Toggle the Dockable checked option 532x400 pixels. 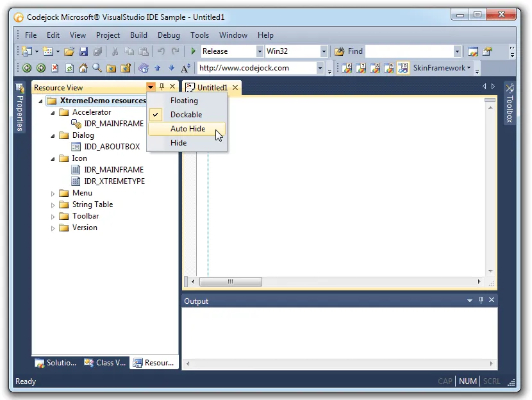click(186, 115)
